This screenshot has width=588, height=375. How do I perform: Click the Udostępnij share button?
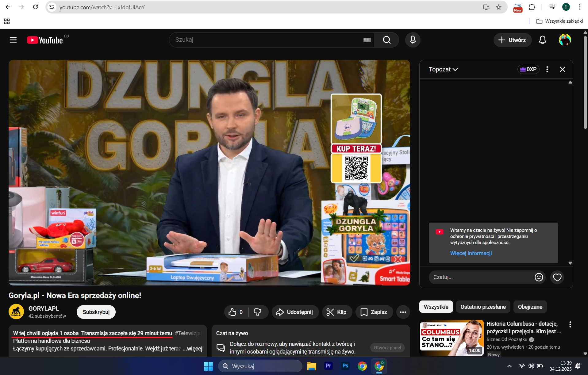[295, 312]
